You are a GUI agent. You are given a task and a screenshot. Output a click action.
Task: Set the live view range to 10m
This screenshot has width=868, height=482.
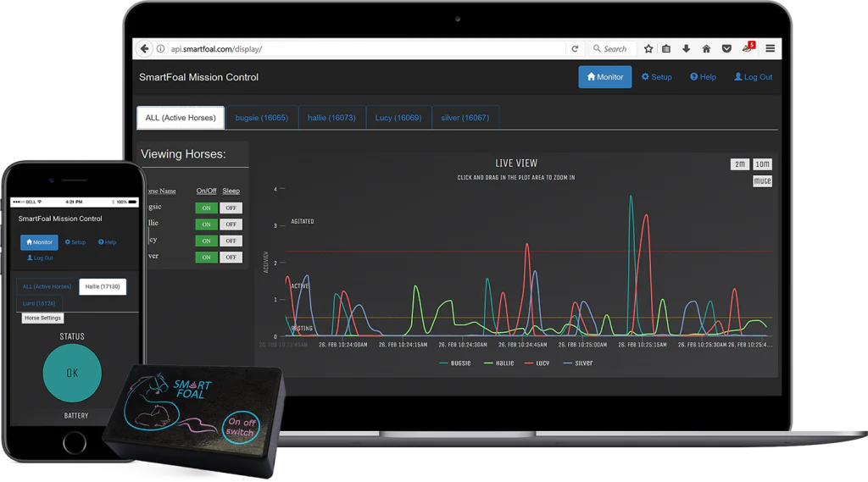point(762,164)
